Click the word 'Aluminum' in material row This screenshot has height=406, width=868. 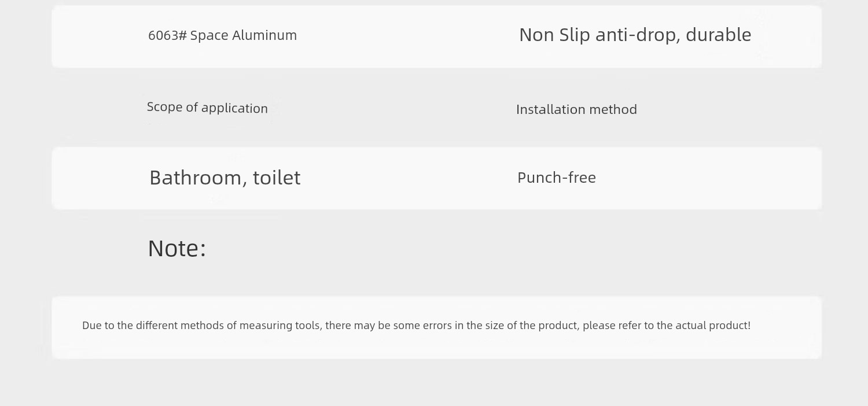(x=264, y=35)
